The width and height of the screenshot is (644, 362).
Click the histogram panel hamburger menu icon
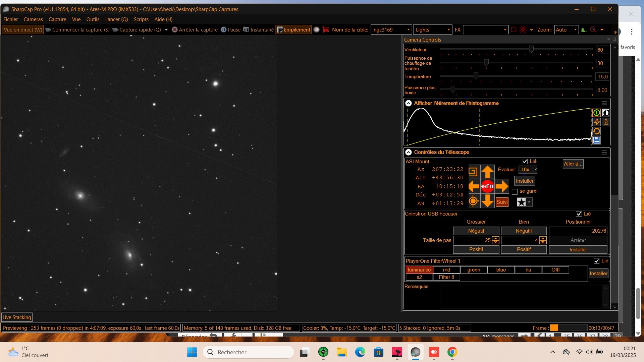click(604, 103)
